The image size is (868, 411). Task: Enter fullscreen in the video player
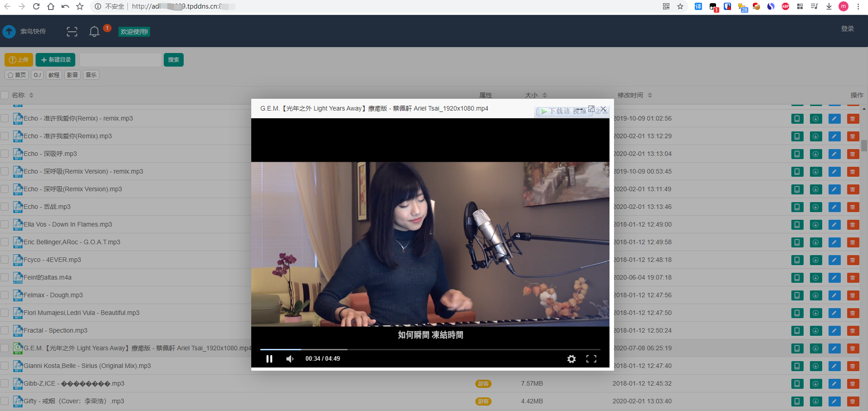(x=591, y=359)
